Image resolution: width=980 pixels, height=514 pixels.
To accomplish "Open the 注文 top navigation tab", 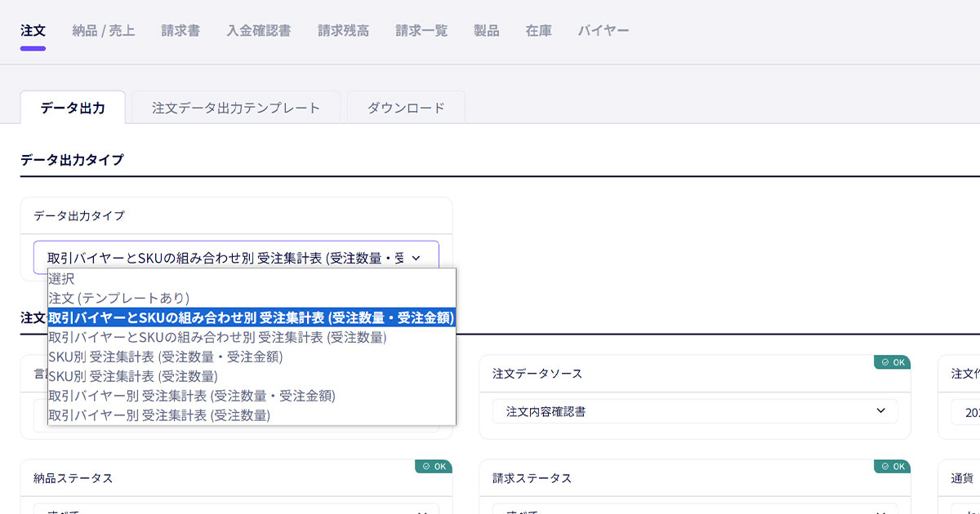I will [x=33, y=31].
